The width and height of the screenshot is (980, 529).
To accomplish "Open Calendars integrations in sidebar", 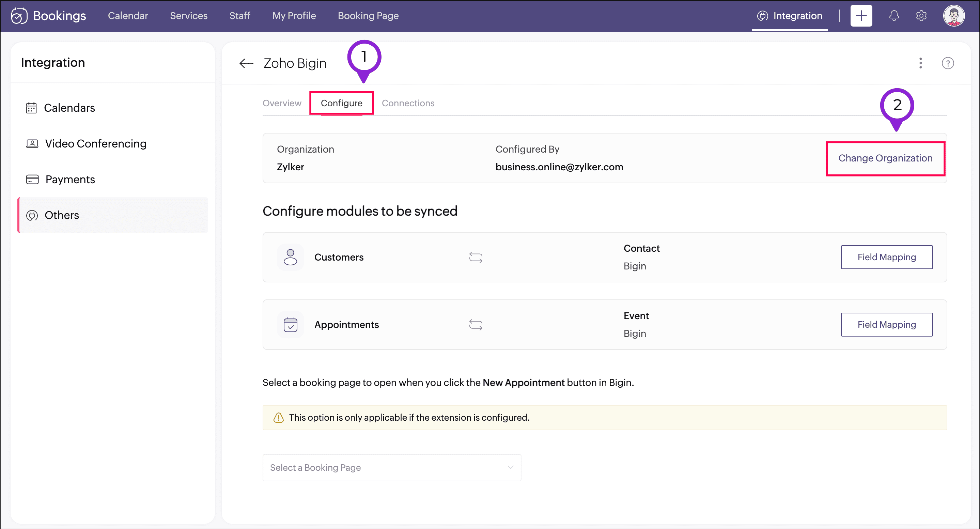I will point(69,108).
